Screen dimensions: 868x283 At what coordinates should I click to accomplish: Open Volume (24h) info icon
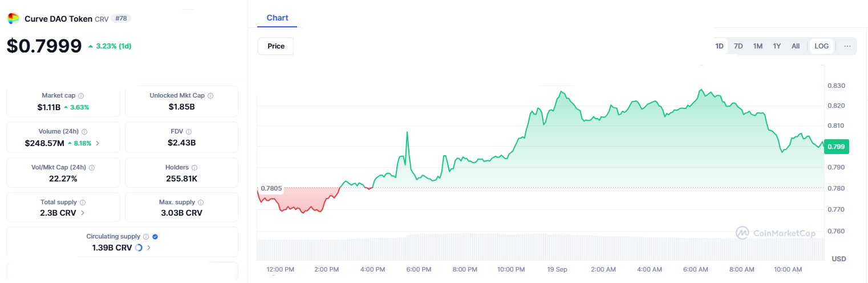84,132
